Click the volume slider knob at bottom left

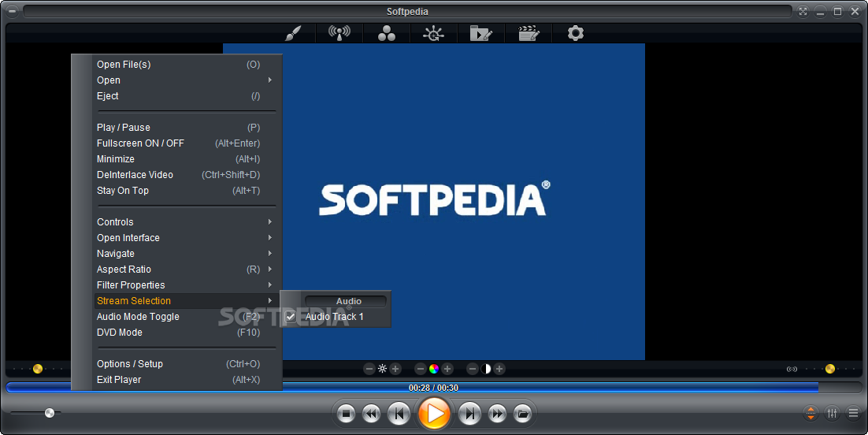click(x=50, y=413)
